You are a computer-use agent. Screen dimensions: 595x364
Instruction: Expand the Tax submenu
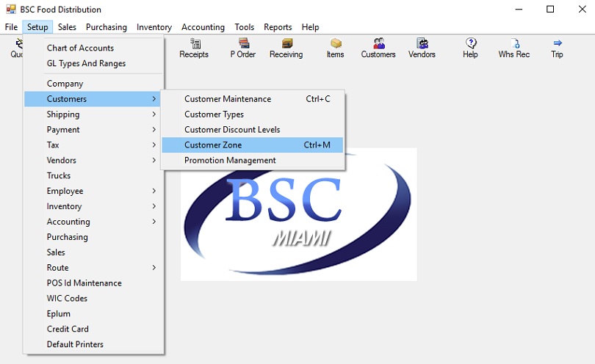[x=94, y=145]
